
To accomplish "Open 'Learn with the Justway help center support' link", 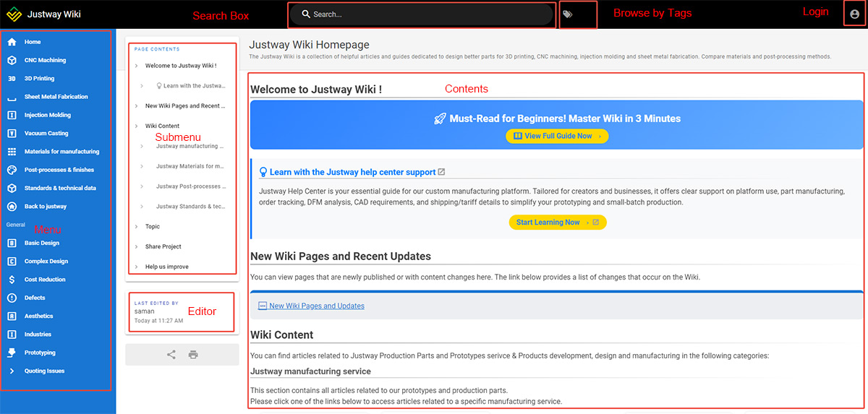I will (x=352, y=172).
